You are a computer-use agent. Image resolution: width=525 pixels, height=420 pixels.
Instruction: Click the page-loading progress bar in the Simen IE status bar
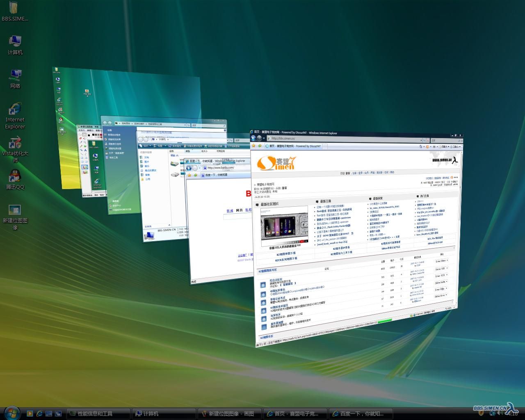pos(385,320)
